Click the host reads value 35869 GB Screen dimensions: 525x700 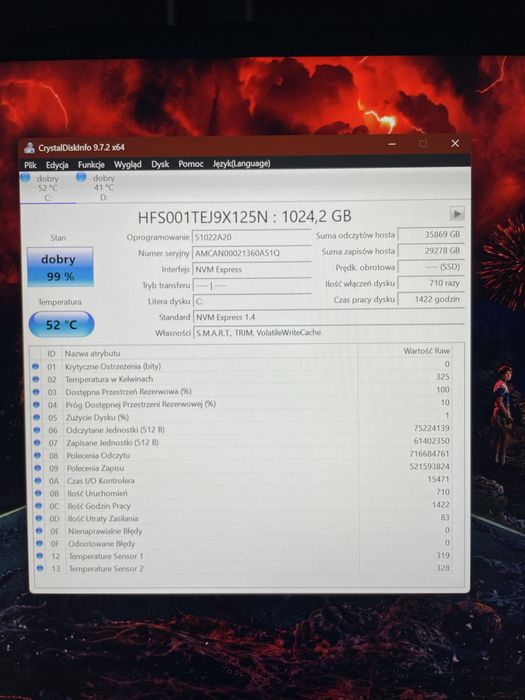point(431,234)
